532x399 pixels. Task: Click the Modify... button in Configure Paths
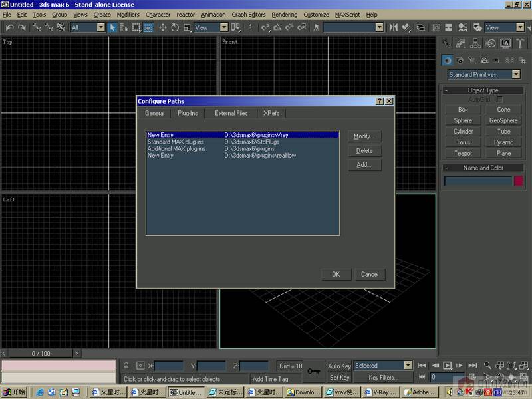point(364,136)
